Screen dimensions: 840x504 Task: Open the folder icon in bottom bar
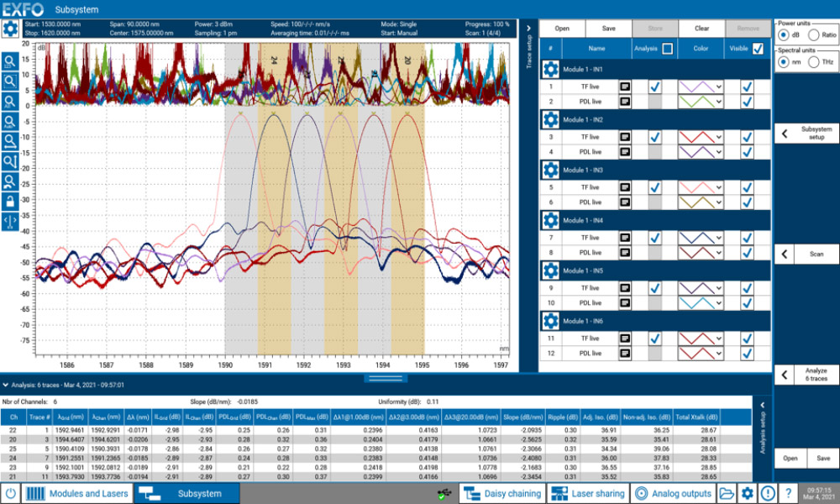click(x=726, y=493)
